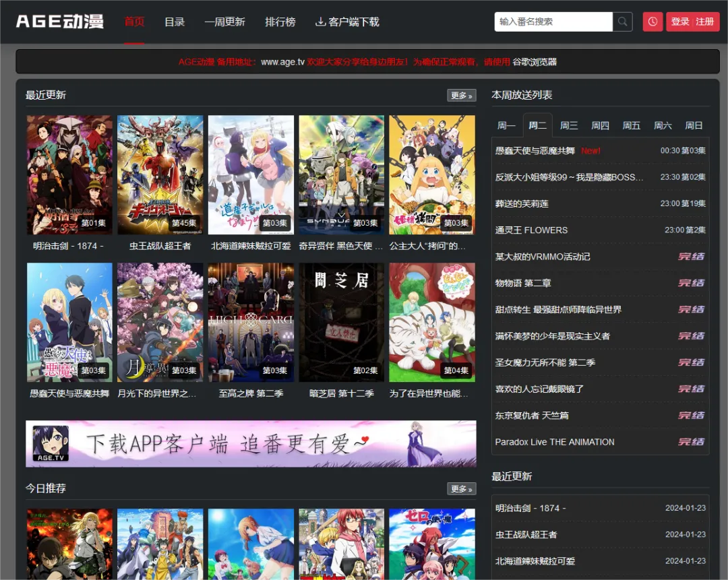
Task: Click 更多 next to 今日推荐
Action: pos(462,488)
